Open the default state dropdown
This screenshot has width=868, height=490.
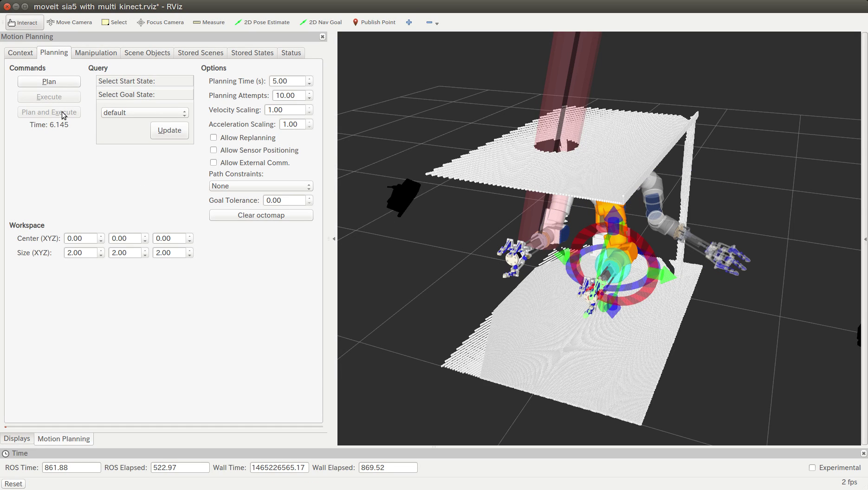tap(145, 113)
